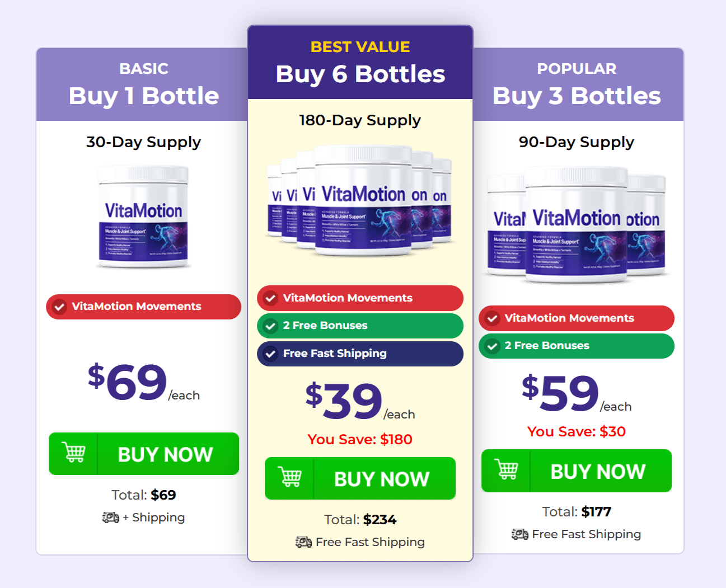This screenshot has height=588, width=726.
Task: Expand the BEST VALUE header banner
Action: (360, 47)
